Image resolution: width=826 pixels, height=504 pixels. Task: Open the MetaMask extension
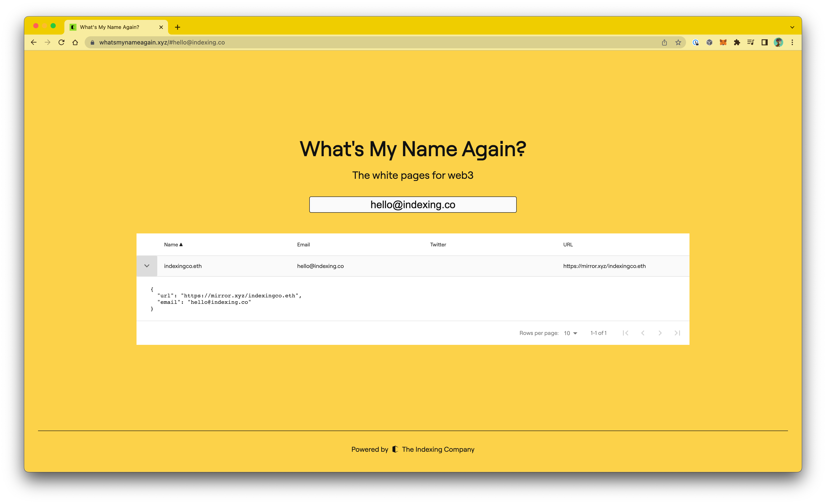723,42
